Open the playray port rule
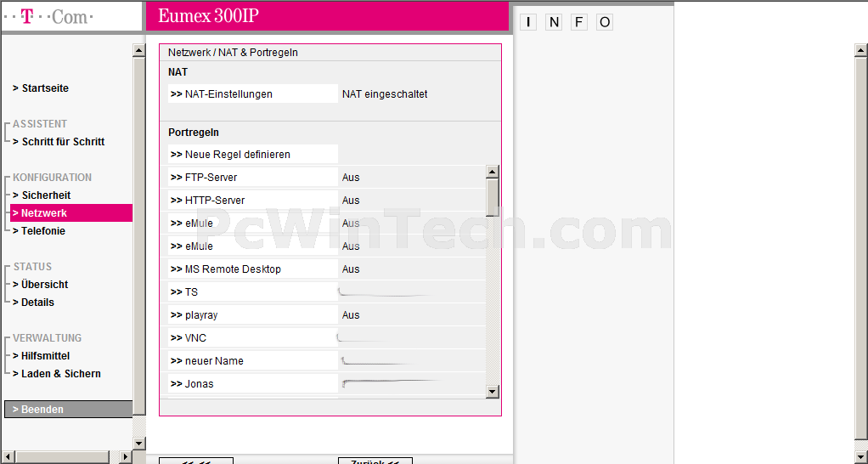This screenshot has width=868, height=464. [253, 315]
